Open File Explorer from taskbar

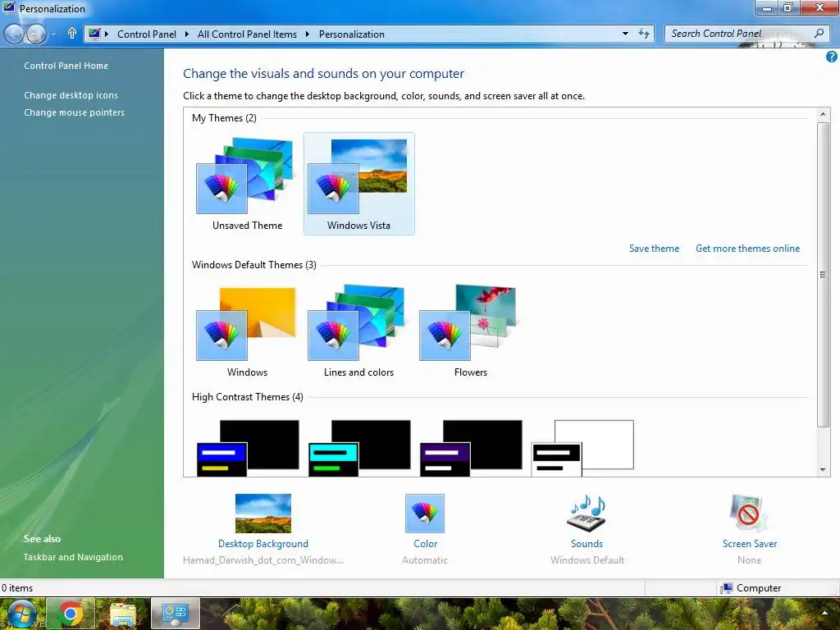(x=123, y=613)
